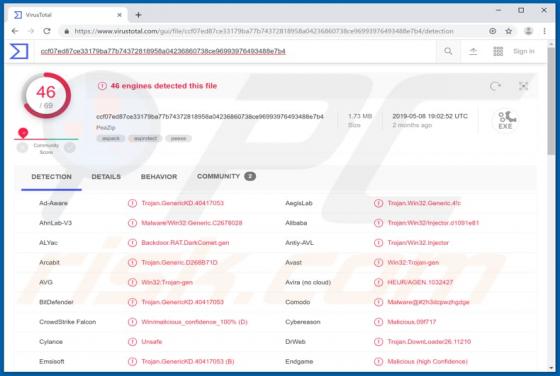Click the upload file icon
Screen dimensions: 560x376
point(473,51)
